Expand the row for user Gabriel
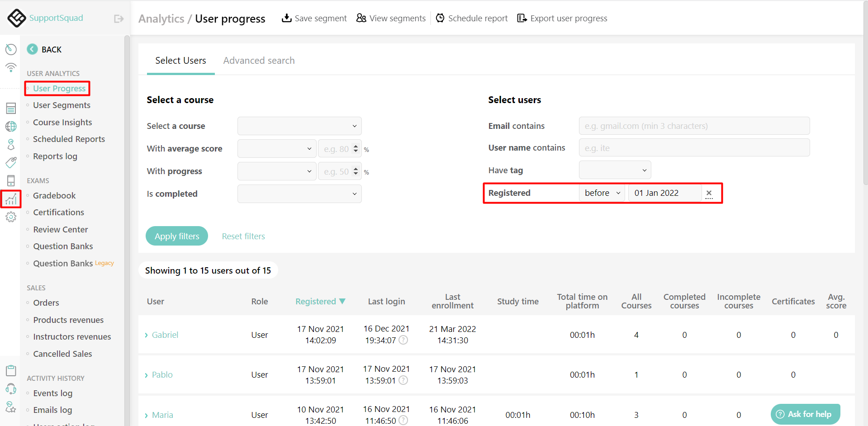Viewport: 868px width, 426px height. pos(145,335)
